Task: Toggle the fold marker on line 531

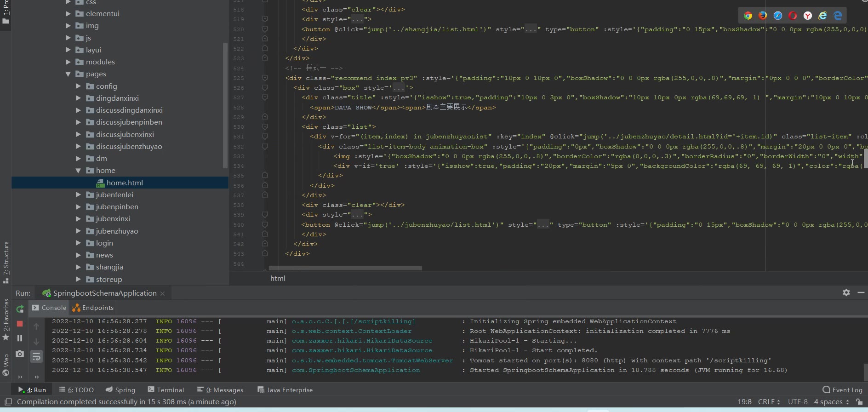Action: click(265, 137)
